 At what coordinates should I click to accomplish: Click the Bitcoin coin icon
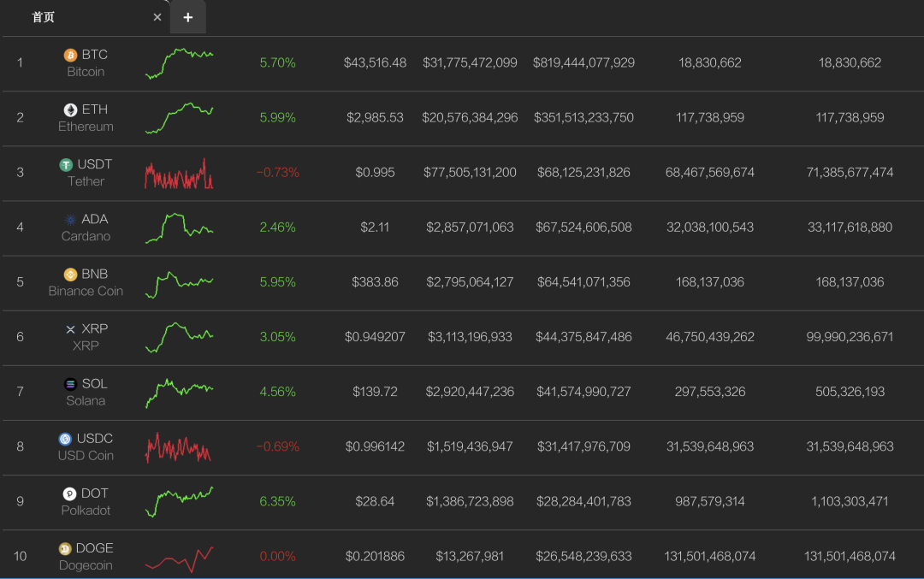[70, 55]
